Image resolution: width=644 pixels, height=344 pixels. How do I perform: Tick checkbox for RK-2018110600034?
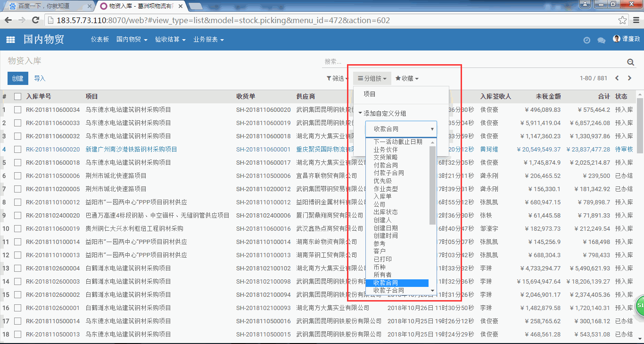(18, 109)
